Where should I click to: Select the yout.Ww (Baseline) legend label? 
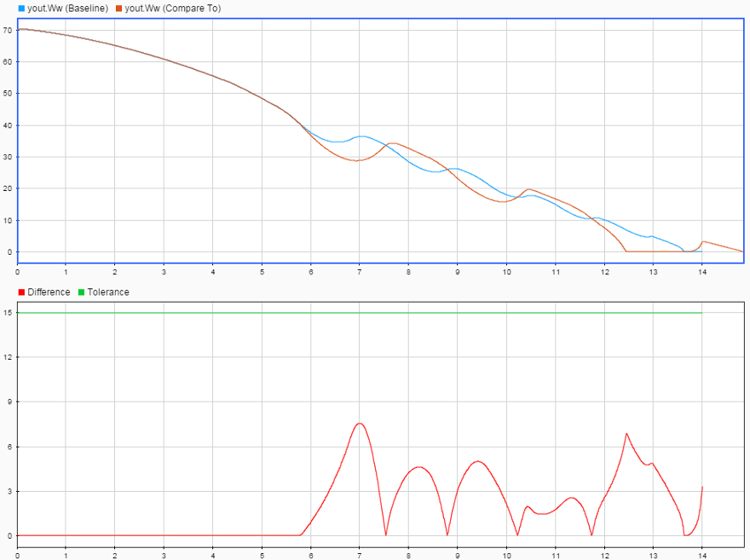(x=68, y=9)
